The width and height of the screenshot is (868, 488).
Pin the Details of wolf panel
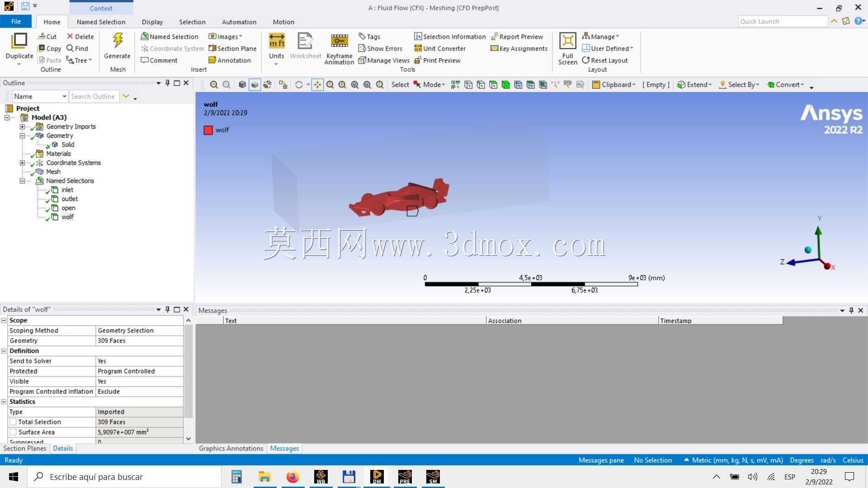point(168,310)
